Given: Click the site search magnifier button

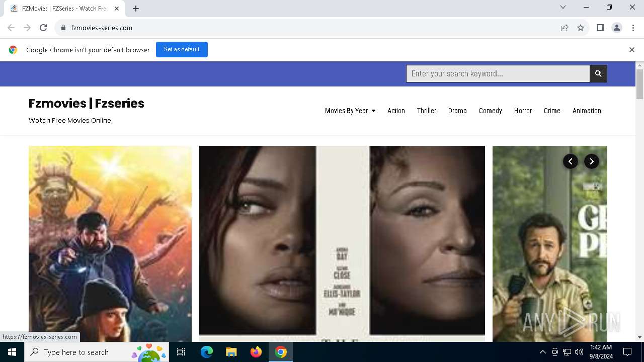Looking at the screenshot, I should [x=598, y=73].
